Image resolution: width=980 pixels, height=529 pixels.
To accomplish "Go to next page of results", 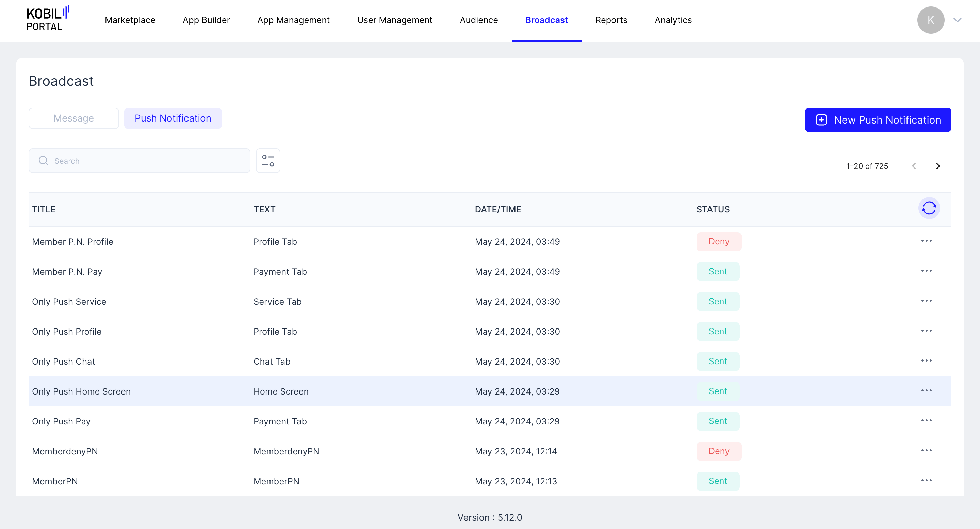I will point(937,166).
